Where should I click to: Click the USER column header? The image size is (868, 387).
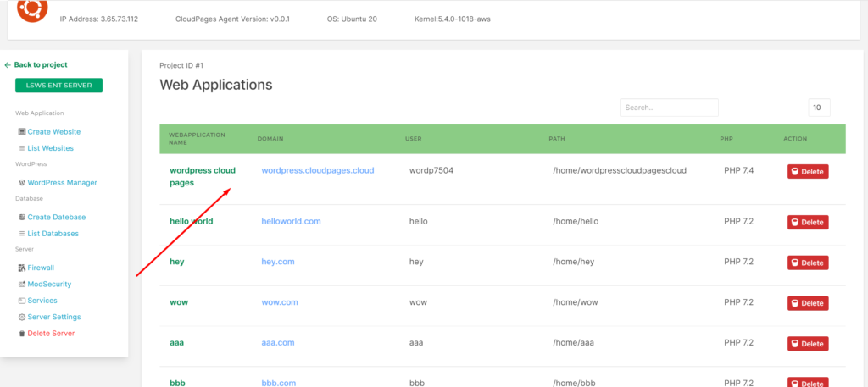[413, 138]
